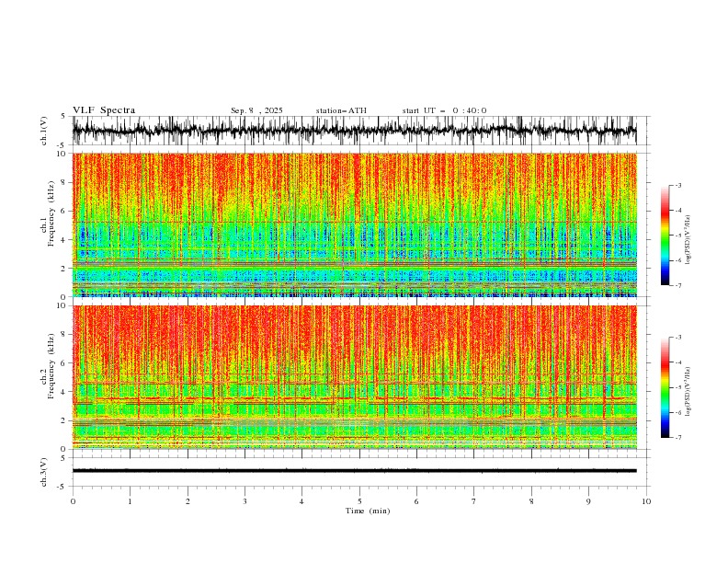Screen dimensions: 728x563
Task: Click the ch.2 PSD color scale bar
Action: point(665,387)
